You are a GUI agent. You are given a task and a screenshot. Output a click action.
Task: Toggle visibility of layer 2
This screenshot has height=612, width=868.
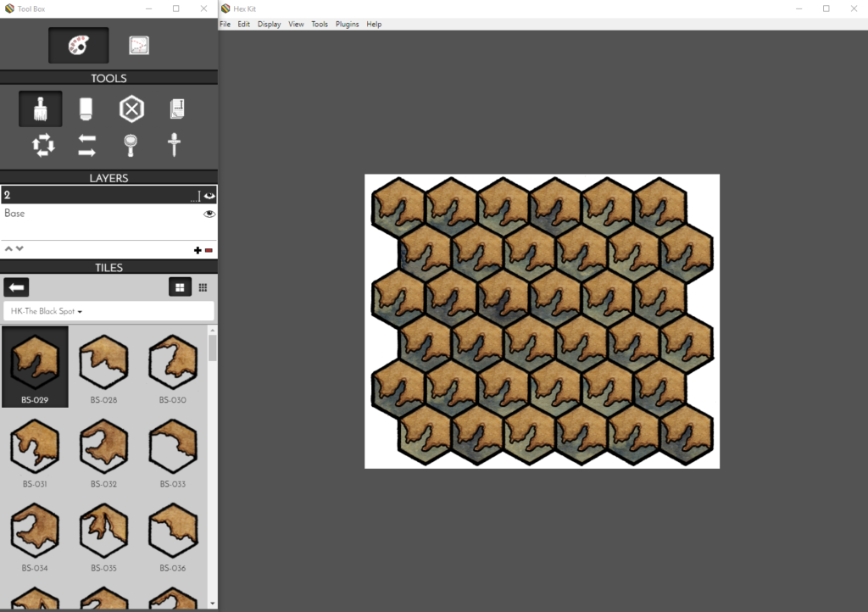click(x=209, y=195)
